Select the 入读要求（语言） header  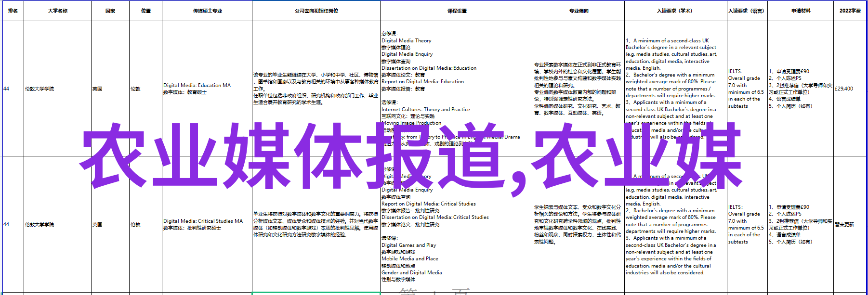coord(747,11)
